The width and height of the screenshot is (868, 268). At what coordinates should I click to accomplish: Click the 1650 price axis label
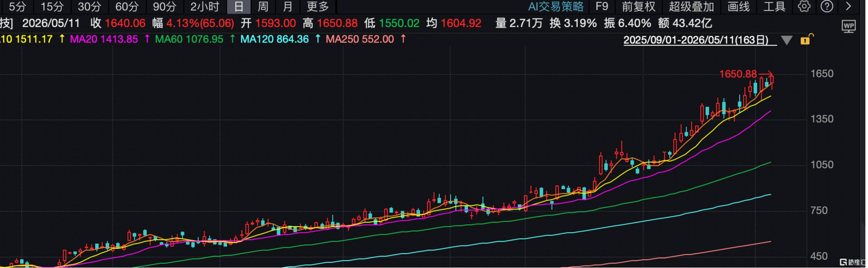click(x=822, y=74)
